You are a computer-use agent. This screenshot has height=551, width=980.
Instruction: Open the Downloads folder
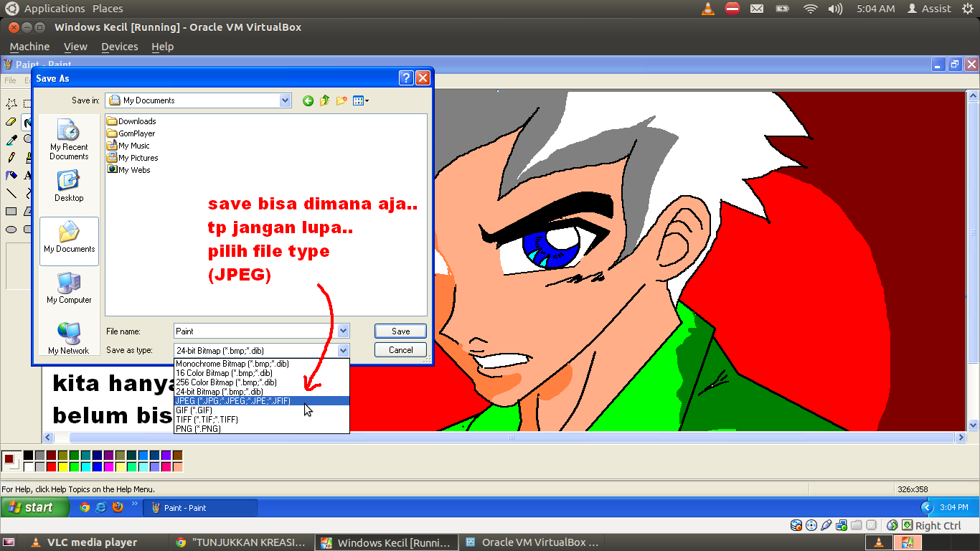tap(131, 121)
